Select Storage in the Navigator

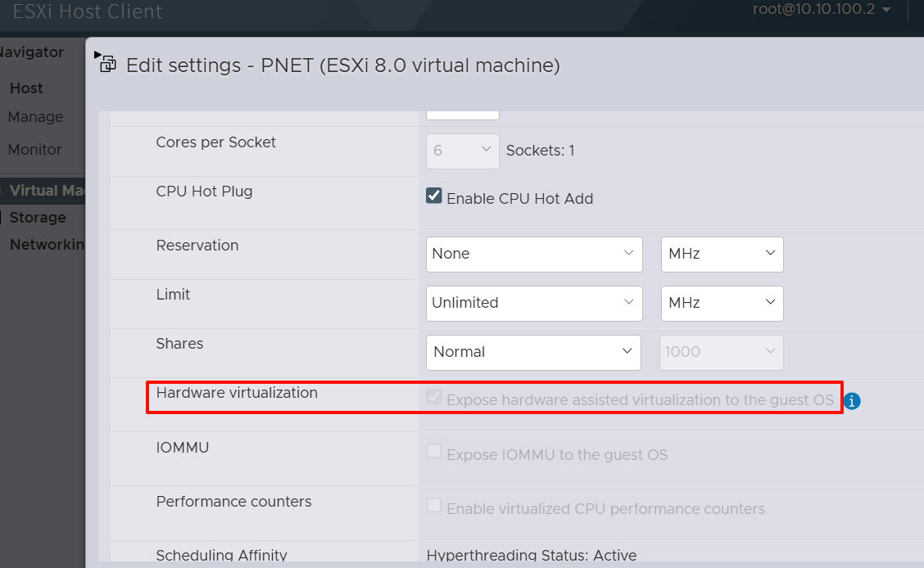(38, 218)
